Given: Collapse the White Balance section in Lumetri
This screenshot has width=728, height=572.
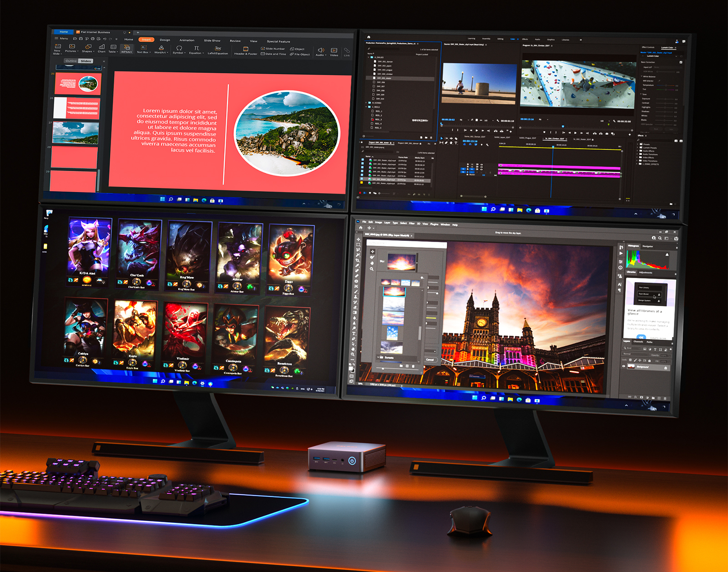Looking at the screenshot, I should [x=642, y=76].
